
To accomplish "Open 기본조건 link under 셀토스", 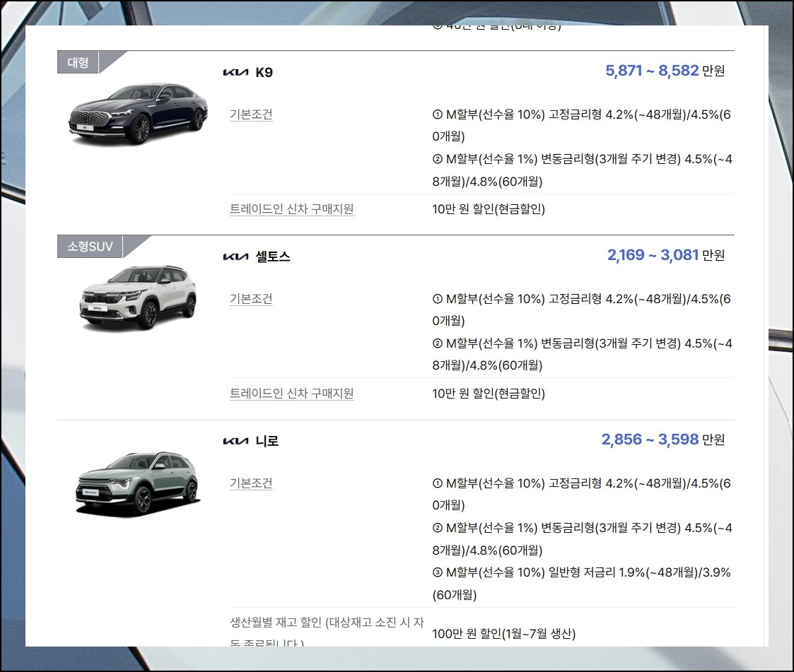I will 251,299.
